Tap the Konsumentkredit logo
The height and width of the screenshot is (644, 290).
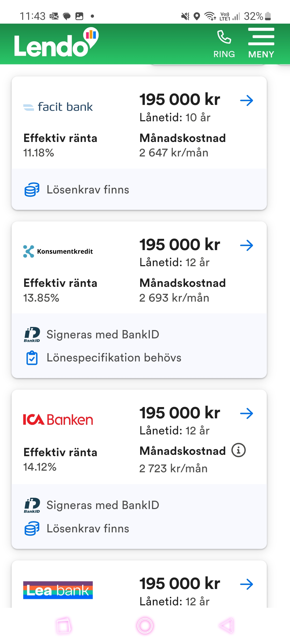click(58, 251)
